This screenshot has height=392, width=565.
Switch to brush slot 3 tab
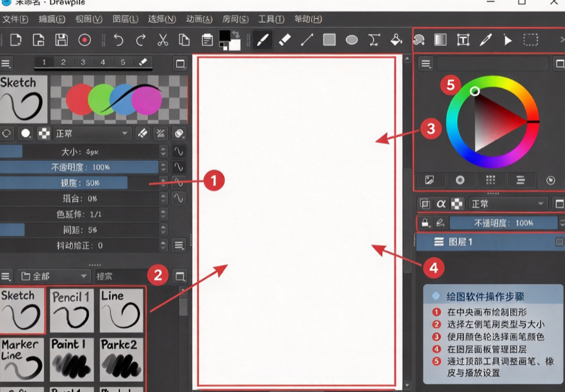click(83, 62)
